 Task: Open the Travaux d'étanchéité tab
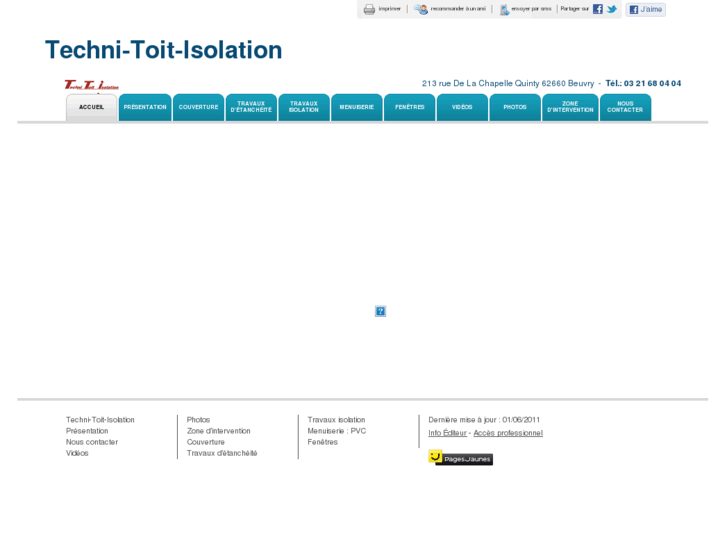251,108
